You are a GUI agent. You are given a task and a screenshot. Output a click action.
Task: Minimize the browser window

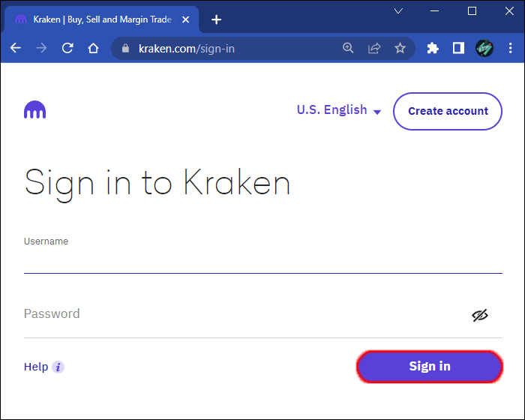434,11
